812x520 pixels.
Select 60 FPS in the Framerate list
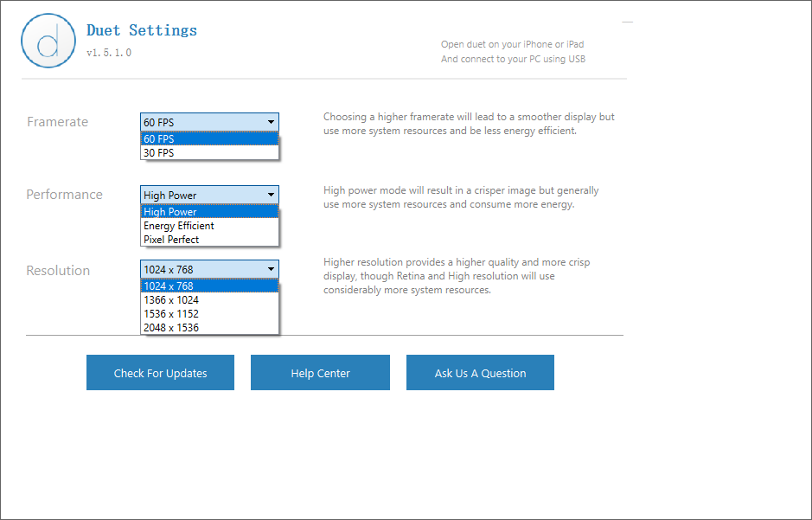point(209,138)
